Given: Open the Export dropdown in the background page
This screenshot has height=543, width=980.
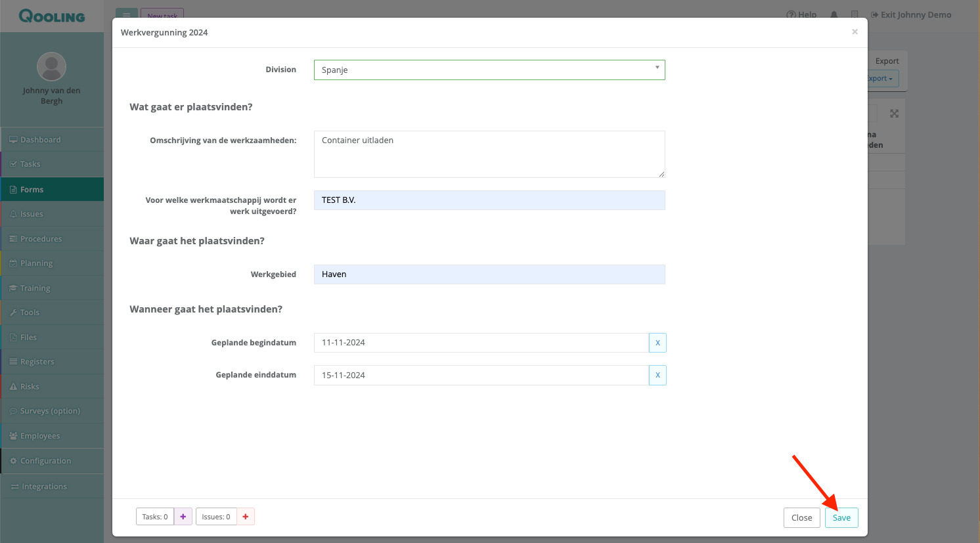Looking at the screenshot, I should (882, 78).
